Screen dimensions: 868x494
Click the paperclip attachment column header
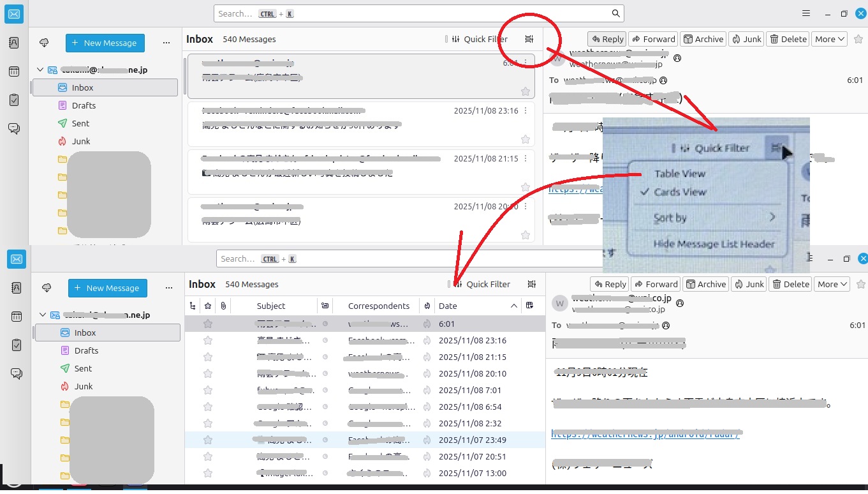(223, 306)
